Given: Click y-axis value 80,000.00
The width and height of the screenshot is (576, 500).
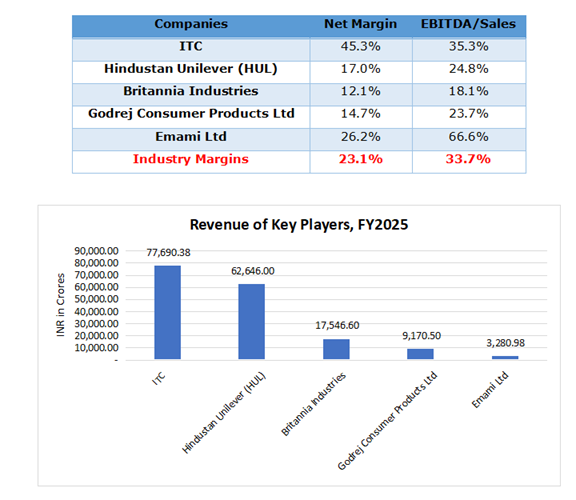Looking at the screenshot, I should tap(97, 263).
